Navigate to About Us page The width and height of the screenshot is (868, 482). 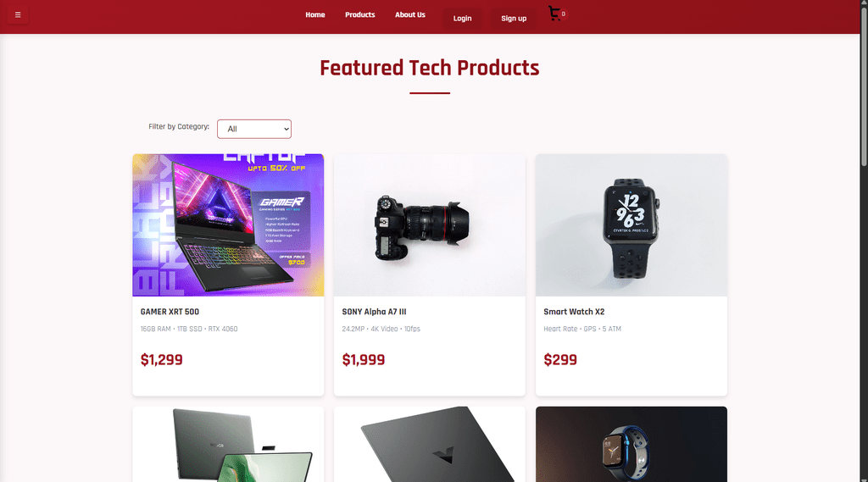[x=410, y=15]
